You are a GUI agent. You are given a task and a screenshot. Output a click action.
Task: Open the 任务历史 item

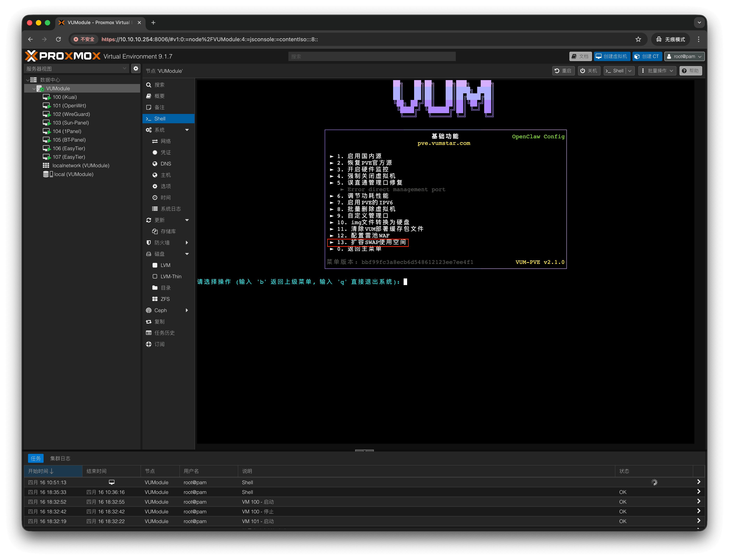(169, 333)
